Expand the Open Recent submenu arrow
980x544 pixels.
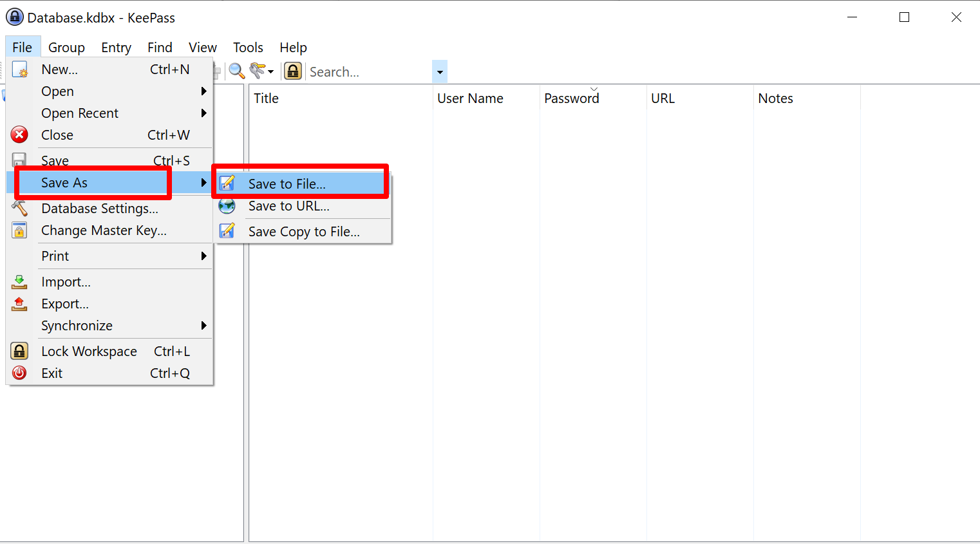(x=203, y=113)
